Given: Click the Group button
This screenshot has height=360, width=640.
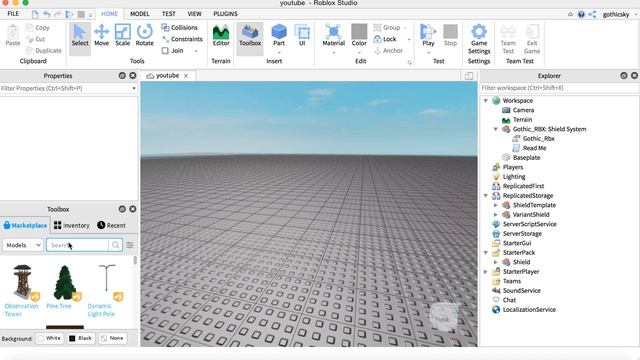Looking at the screenshot, I should [x=387, y=27].
